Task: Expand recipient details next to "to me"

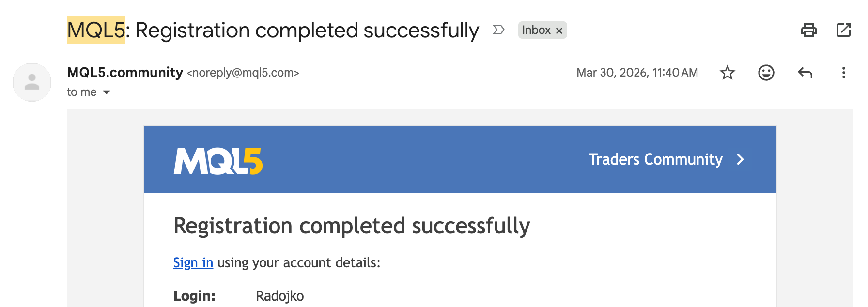Action: click(x=107, y=92)
